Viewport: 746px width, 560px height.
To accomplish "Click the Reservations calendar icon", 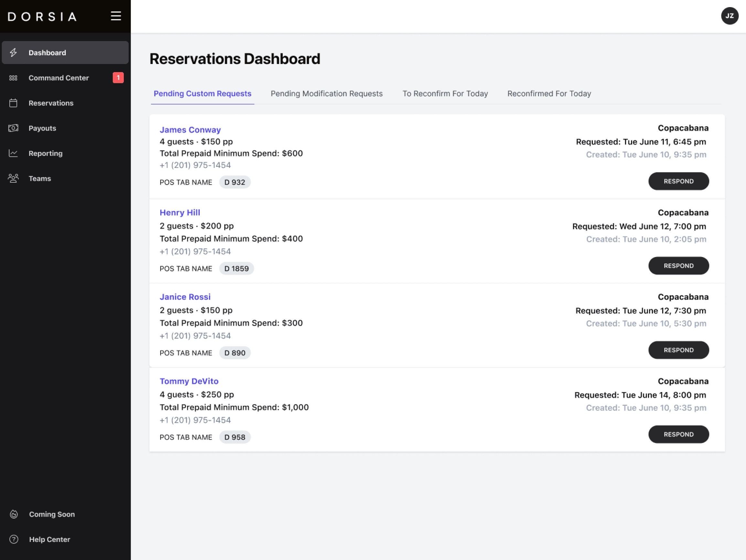I will pos(14,103).
